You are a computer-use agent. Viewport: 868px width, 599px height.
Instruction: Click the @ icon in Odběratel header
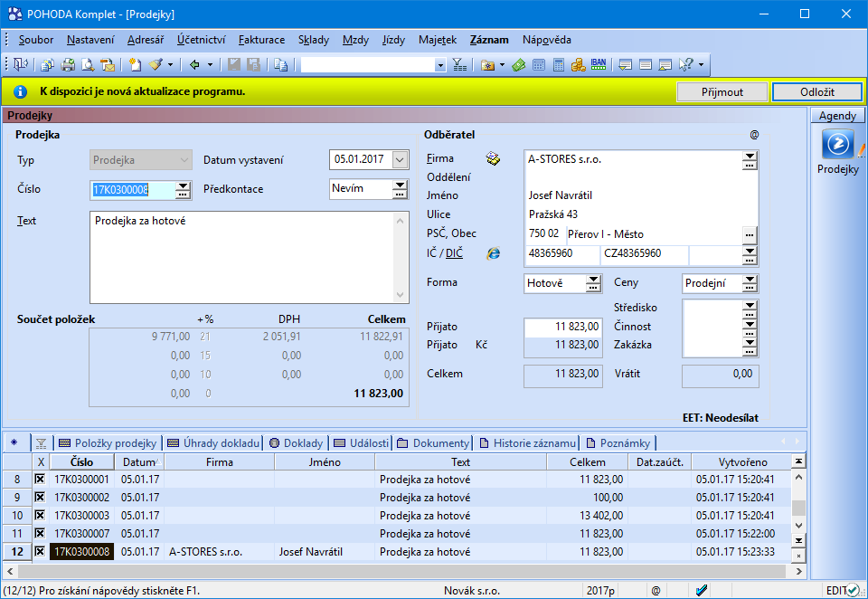point(754,135)
